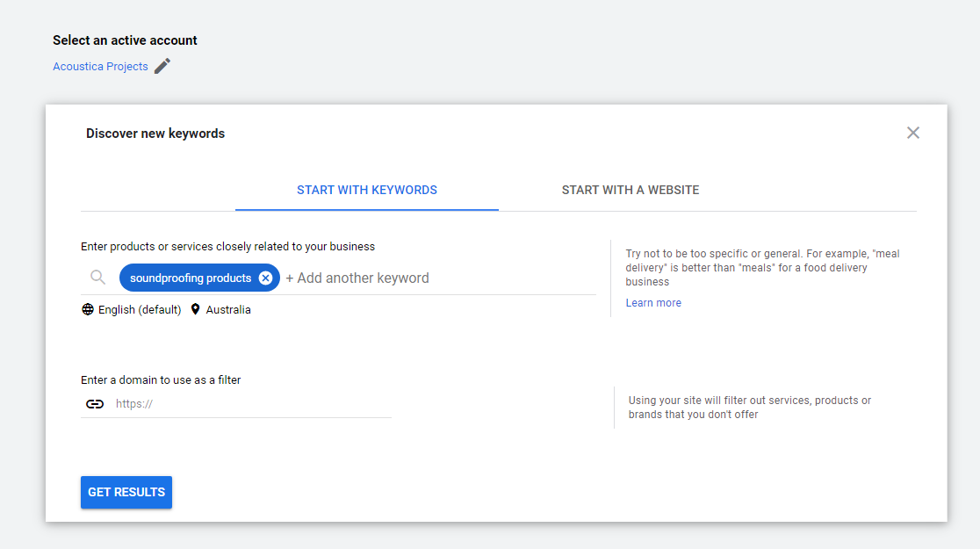Click the globe language icon
980x549 pixels.
pyautogui.click(x=88, y=309)
